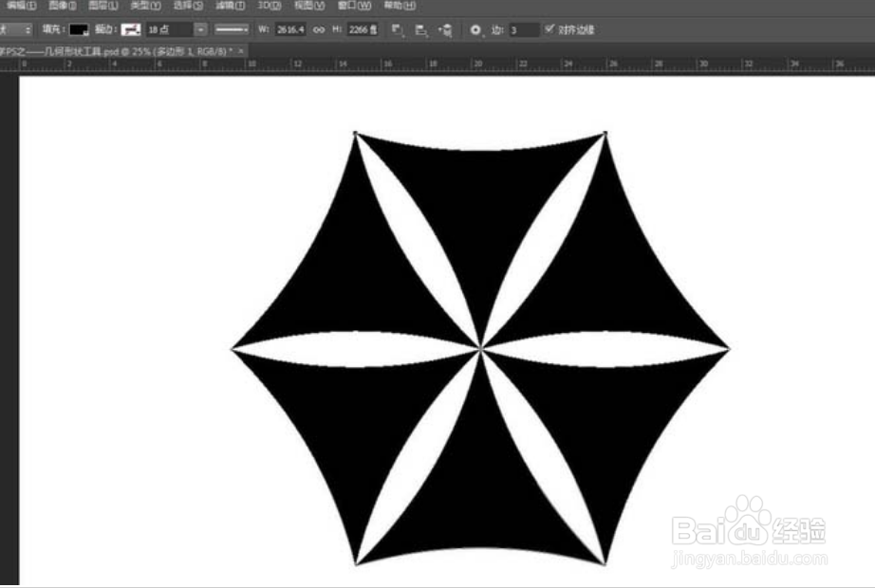Open the path arrangement icon

click(445, 30)
